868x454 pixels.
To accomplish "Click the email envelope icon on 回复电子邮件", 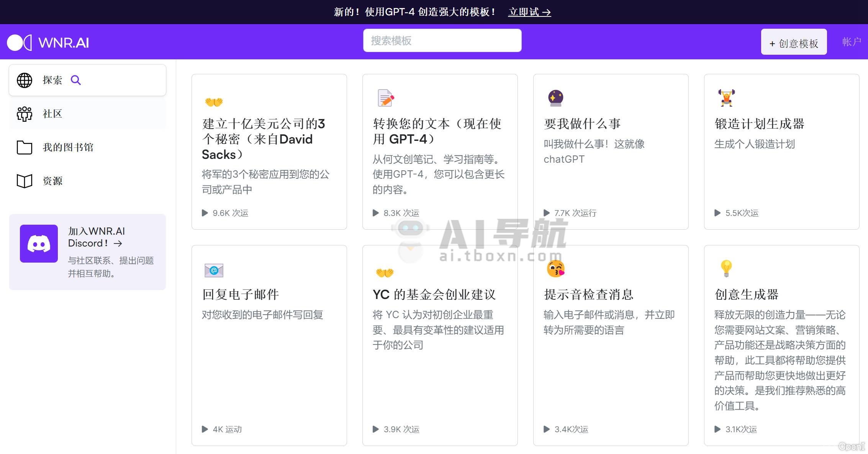I will coord(214,271).
